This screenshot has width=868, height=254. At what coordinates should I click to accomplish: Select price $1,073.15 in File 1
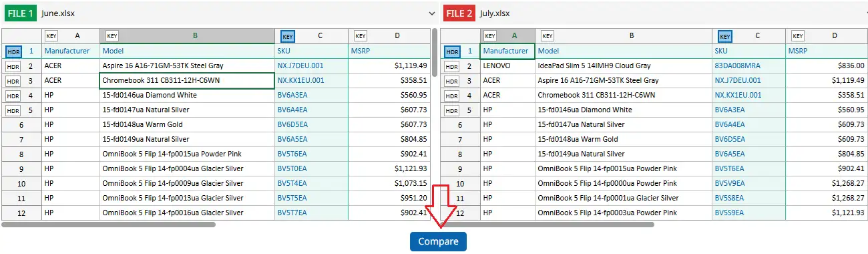click(x=389, y=183)
